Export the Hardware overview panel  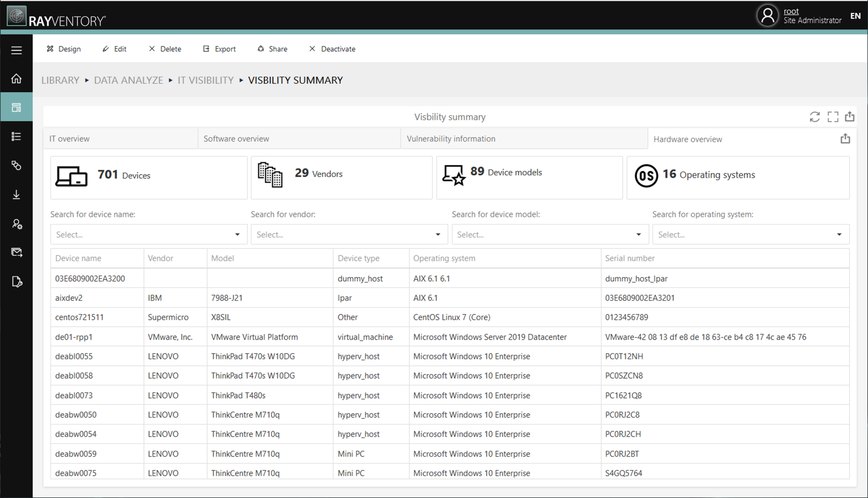845,139
